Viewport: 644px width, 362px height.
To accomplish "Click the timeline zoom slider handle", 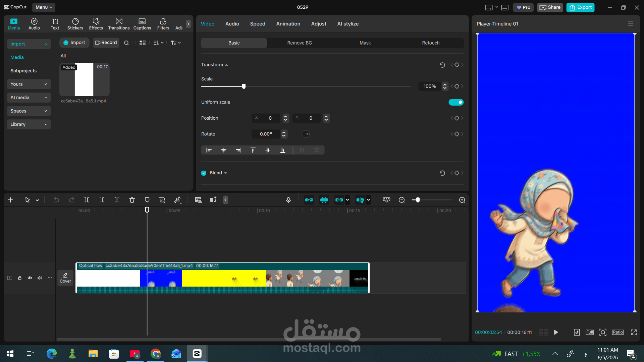I will pyautogui.click(x=418, y=200).
